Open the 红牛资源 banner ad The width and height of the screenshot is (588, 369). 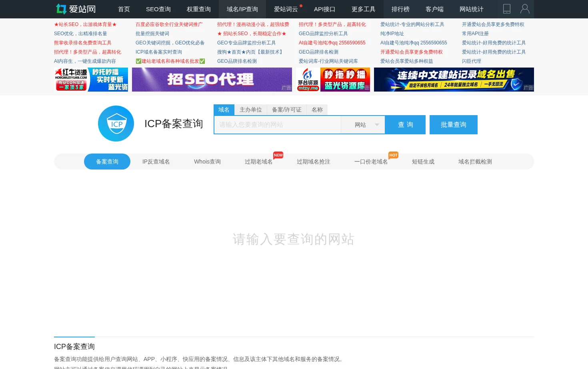[91, 80]
